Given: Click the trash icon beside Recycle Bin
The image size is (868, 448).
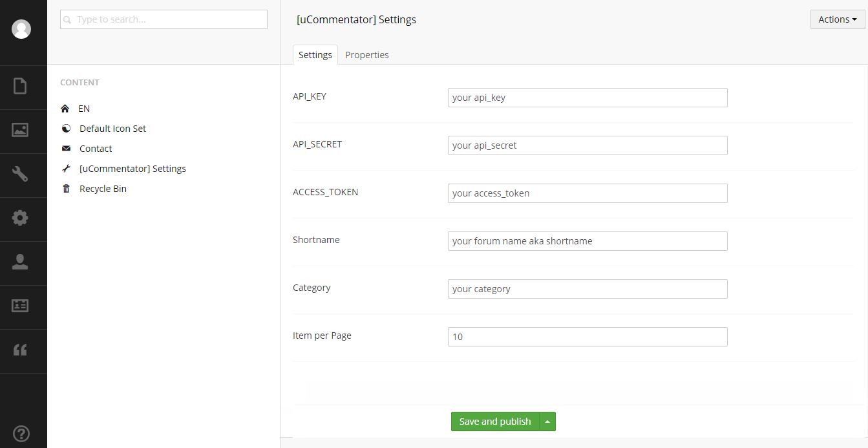Looking at the screenshot, I should pos(66,189).
